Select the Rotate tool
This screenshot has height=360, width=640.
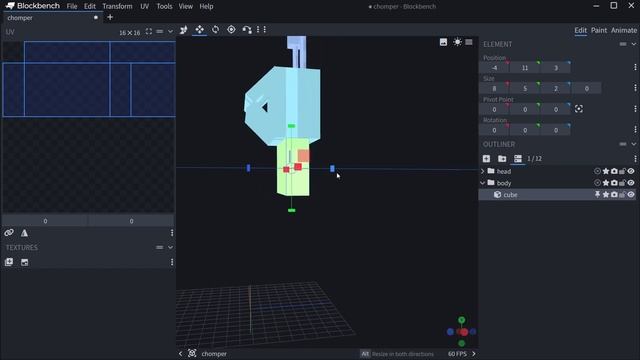(216, 29)
